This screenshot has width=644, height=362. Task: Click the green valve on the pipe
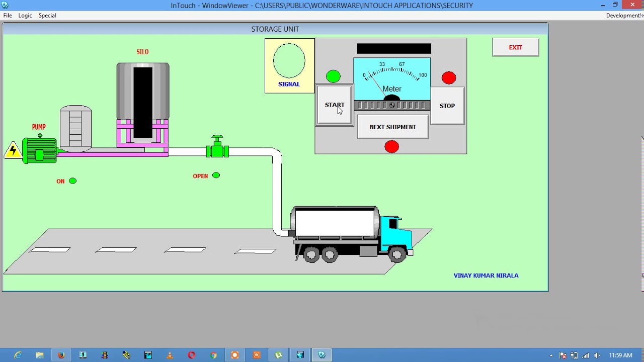[217, 147]
